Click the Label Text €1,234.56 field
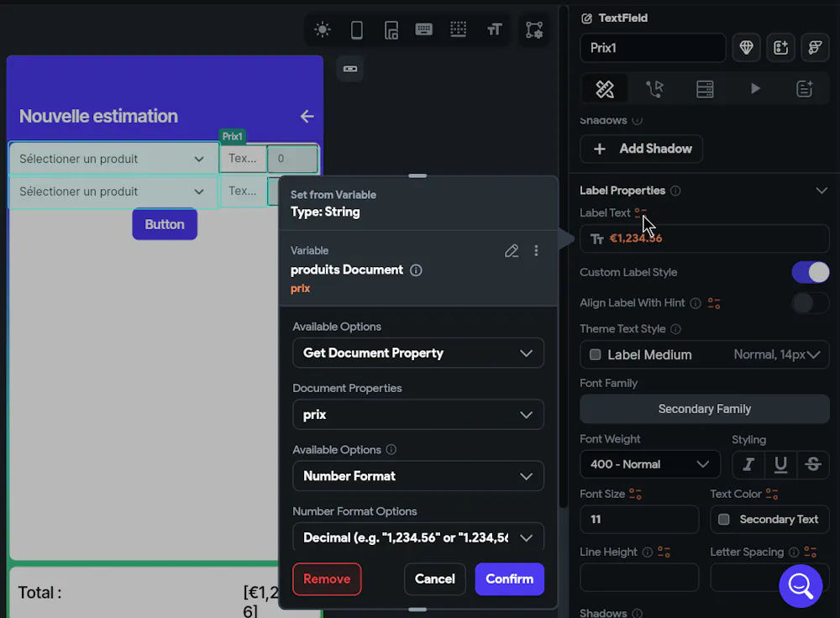The height and width of the screenshot is (618, 840). (705, 238)
